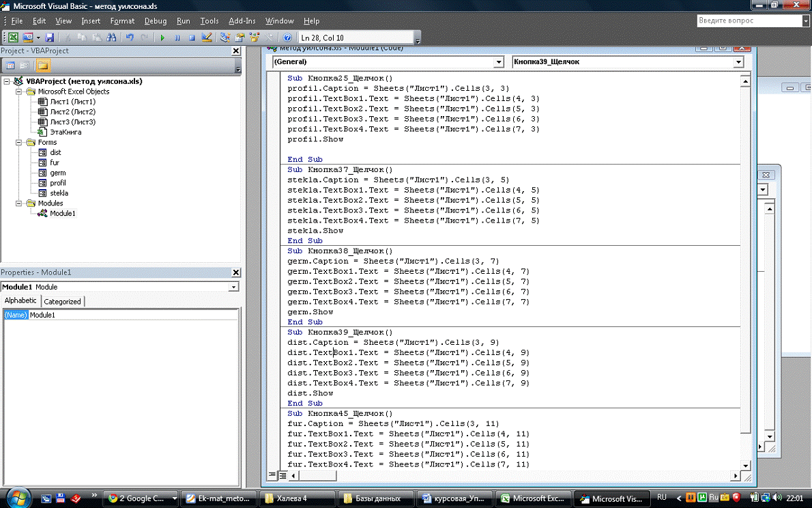Image resolution: width=812 pixels, height=508 pixels.
Task: Open the Debug menu
Action: pyautogui.click(x=155, y=21)
